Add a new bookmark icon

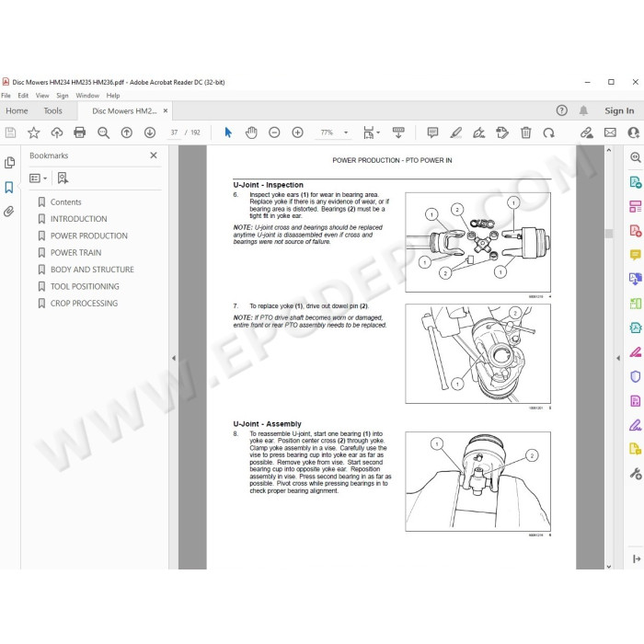(x=63, y=178)
